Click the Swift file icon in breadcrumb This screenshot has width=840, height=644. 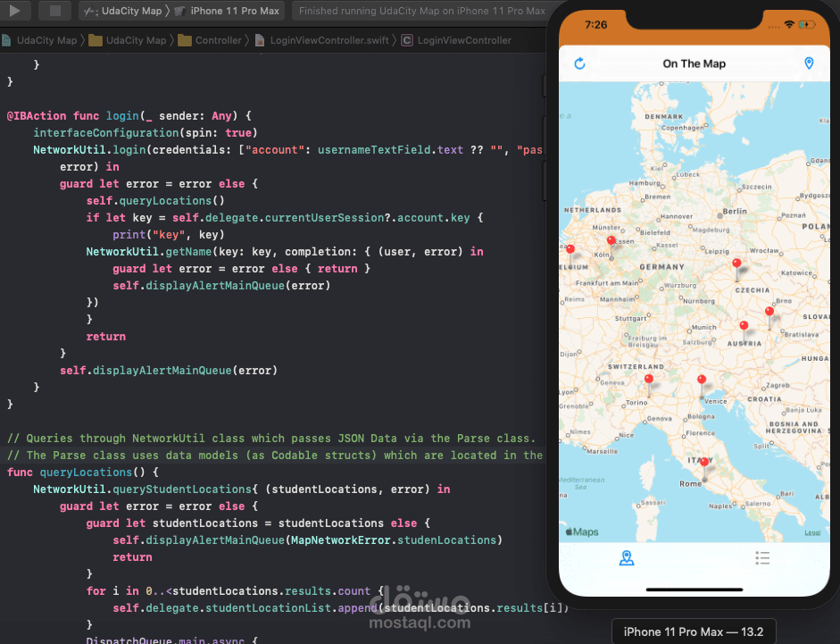[260, 40]
